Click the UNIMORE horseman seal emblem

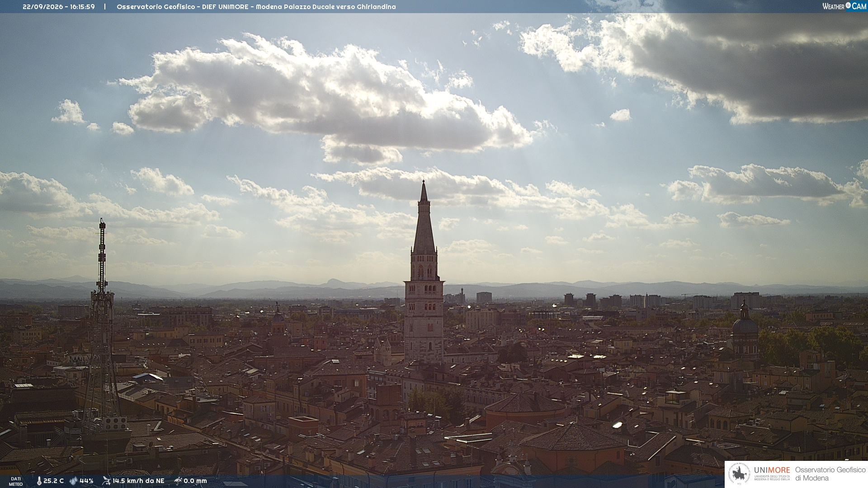tap(739, 474)
